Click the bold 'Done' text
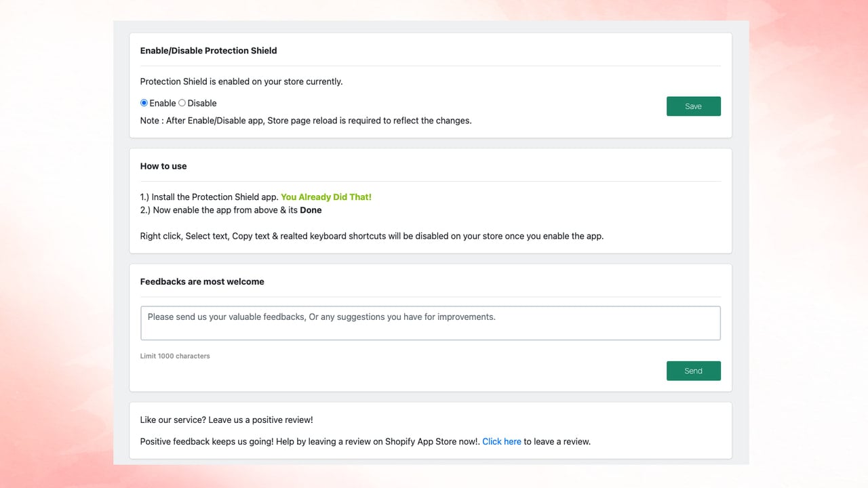Screen dimensions: 868x488 [311, 210]
